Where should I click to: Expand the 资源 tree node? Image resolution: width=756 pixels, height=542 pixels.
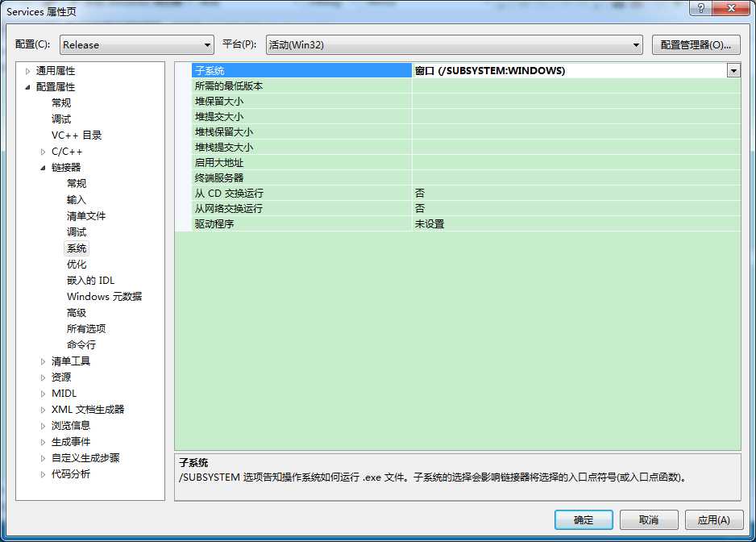(44, 377)
